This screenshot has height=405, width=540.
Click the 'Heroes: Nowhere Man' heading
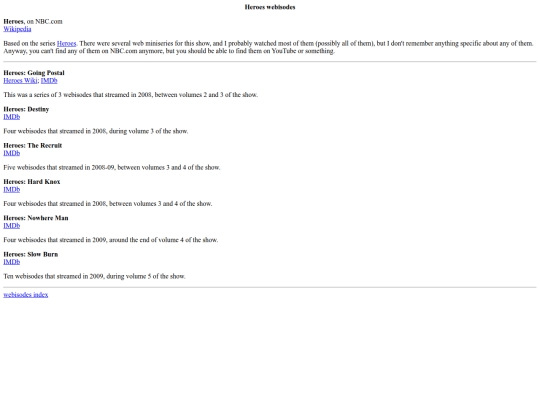(36, 218)
